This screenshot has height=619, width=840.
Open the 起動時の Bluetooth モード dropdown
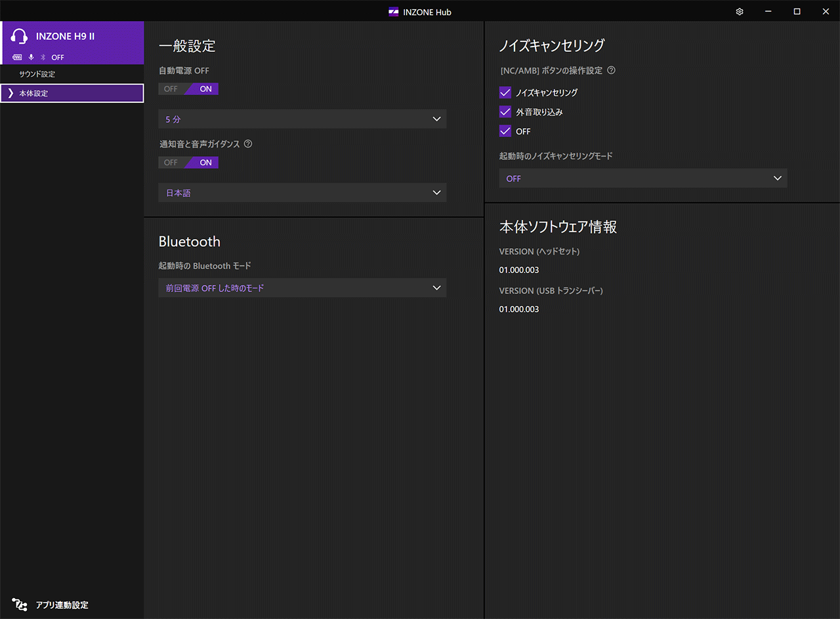point(302,288)
